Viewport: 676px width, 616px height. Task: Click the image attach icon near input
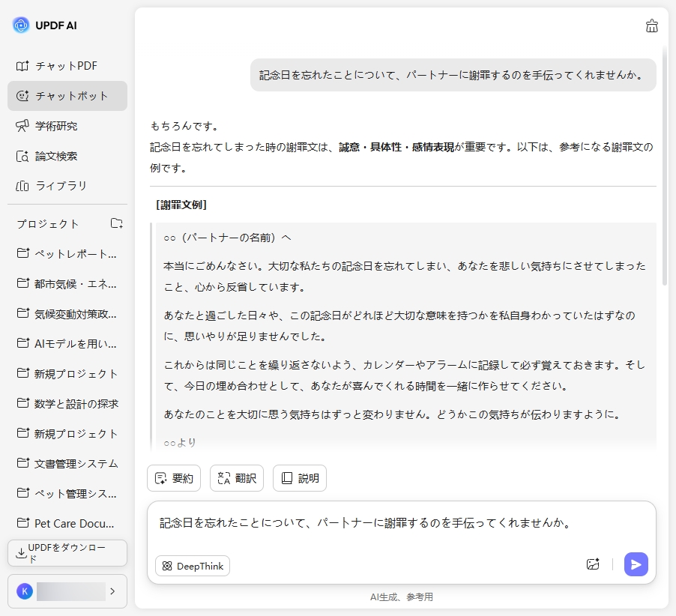(x=593, y=564)
